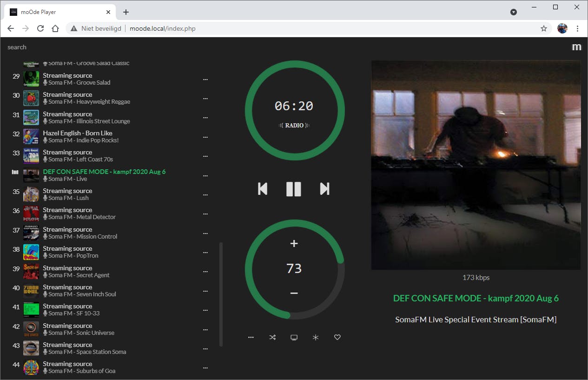Click the album art thumbnail for Space Station Soma
588x380 pixels.
31,347
